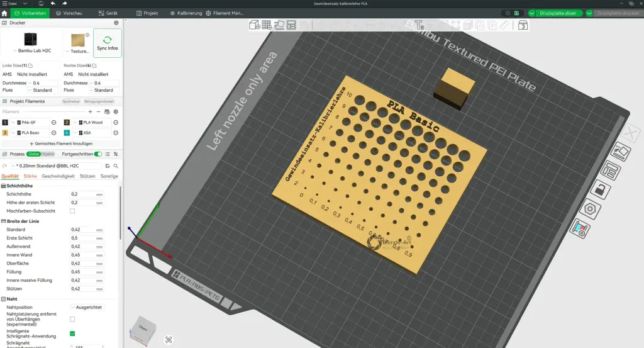Click the auto-orient toolbar icon

(x=279, y=25)
